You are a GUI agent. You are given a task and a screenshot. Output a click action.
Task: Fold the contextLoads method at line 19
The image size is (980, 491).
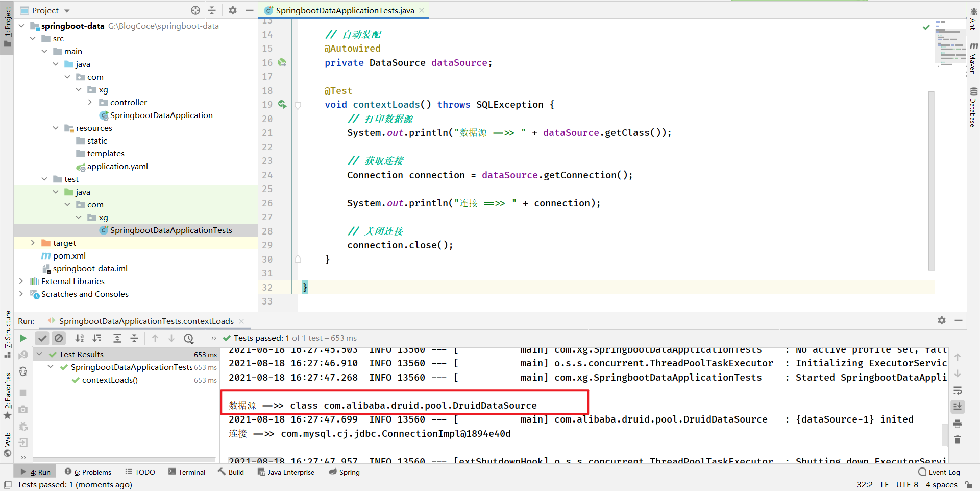click(x=298, y=105)
